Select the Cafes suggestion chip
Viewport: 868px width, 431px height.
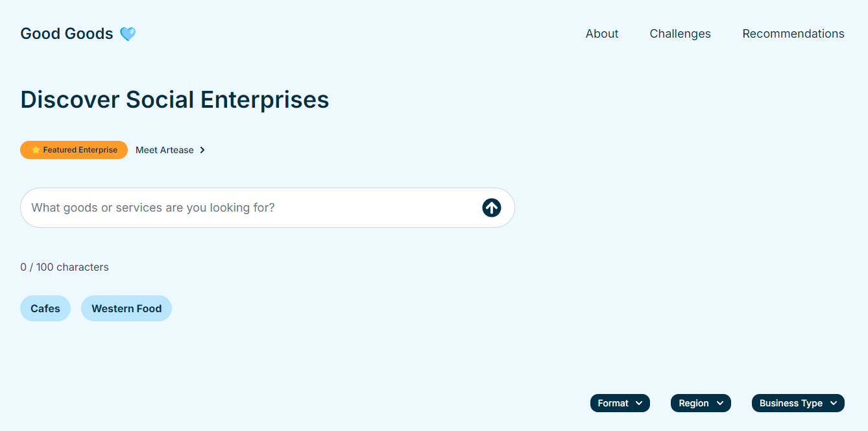45,308
